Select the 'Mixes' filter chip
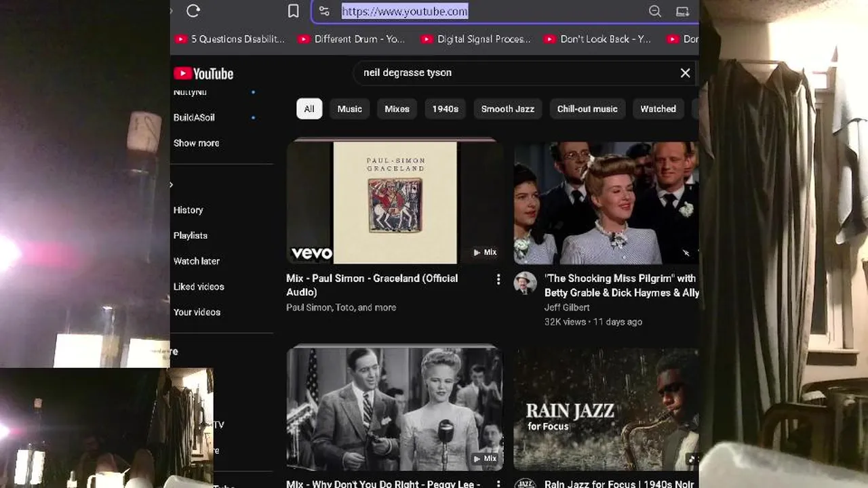 [397, 108]
